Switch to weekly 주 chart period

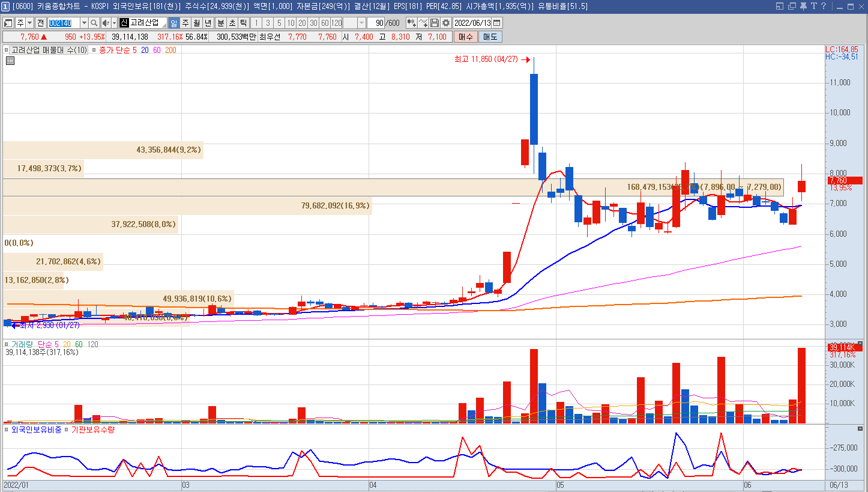point(185,23)
